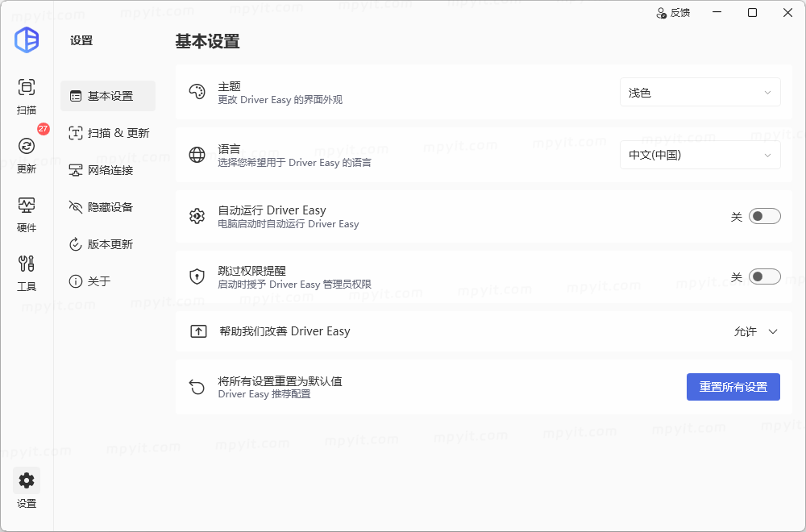Open the 扫描 scan section icon

(x=27, y=87)
